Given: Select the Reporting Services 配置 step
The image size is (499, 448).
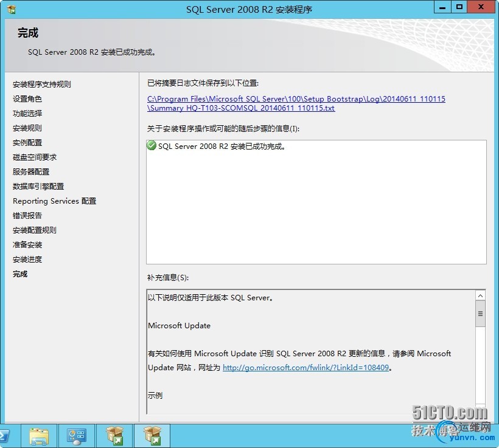Looking at the screenshot, I should [x=54, y=201].
